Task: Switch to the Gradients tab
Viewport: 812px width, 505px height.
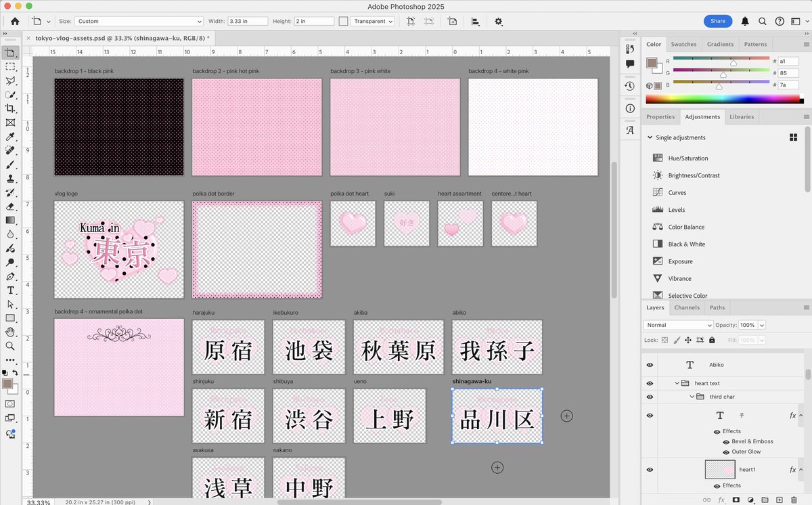Action: (720, 44)
